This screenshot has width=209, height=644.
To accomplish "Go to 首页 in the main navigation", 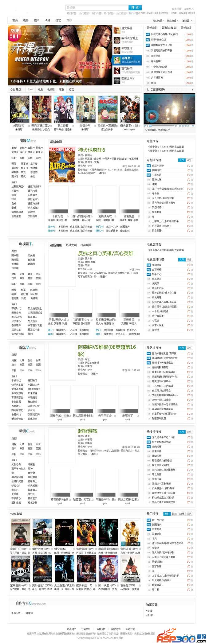I will [x=15, y=20].
